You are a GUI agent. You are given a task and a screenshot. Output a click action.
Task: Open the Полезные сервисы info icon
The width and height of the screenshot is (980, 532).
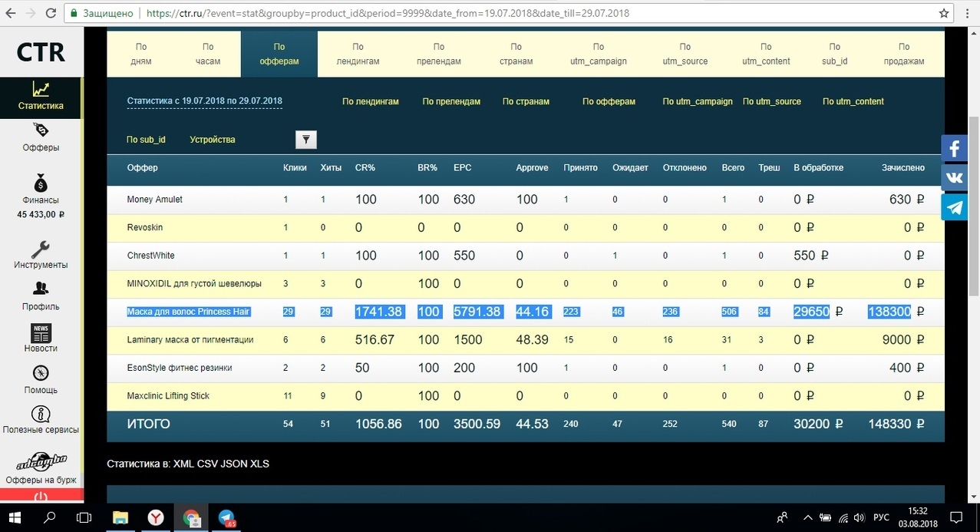[x=41, y=415]
